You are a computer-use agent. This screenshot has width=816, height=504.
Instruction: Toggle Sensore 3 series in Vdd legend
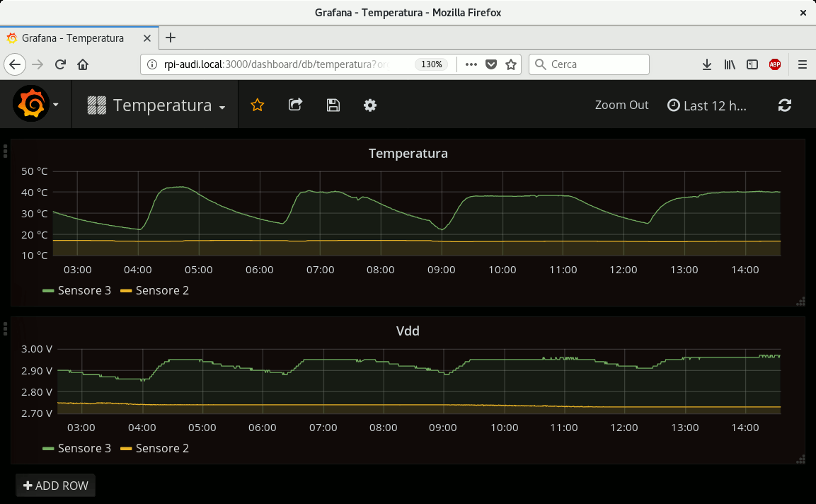click(84, 448)
